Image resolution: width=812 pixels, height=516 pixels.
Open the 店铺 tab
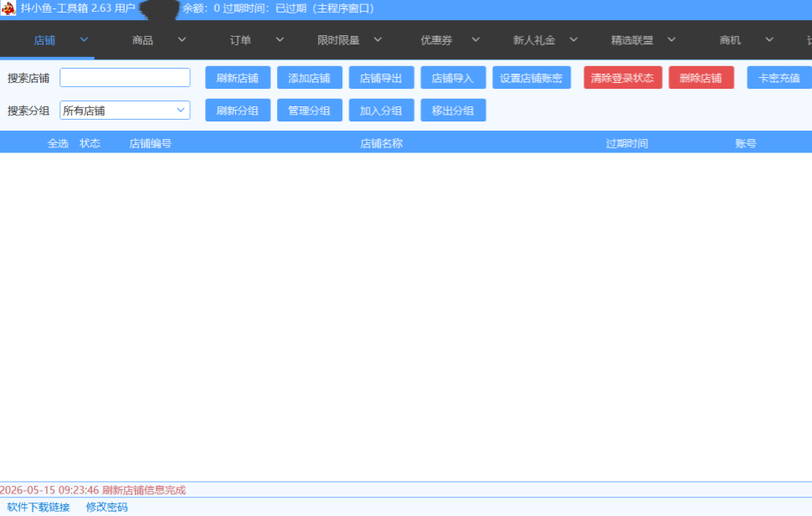click(x=44, y=40)
